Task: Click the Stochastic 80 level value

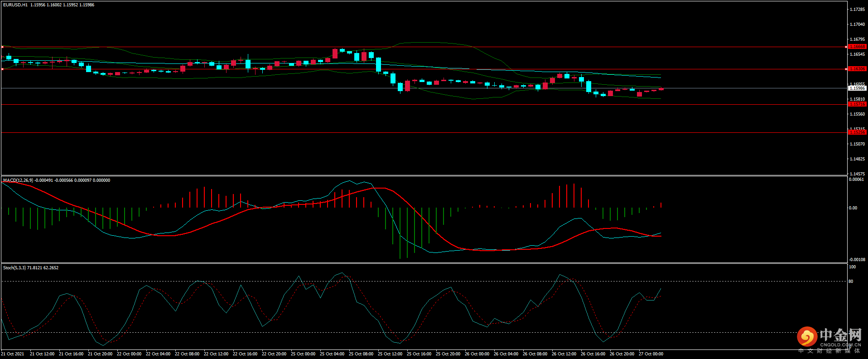Action: pyautogui.click(x=851, y=281)
